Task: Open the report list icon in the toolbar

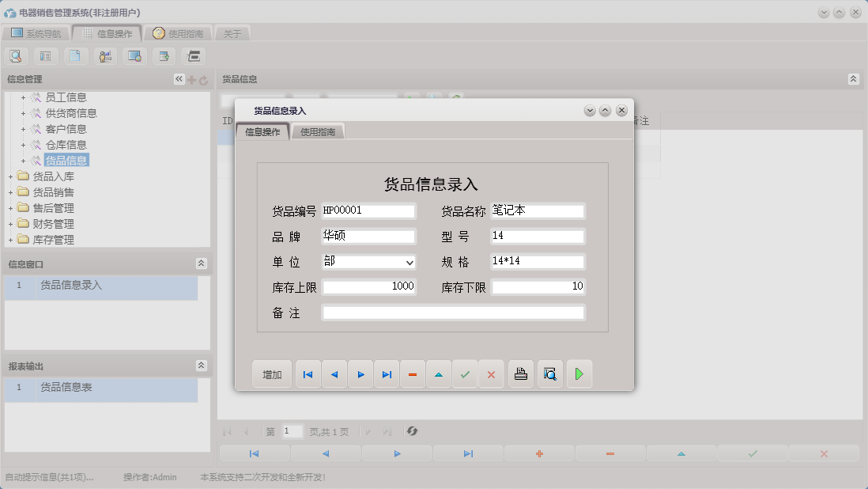Action: pos(45,55)
